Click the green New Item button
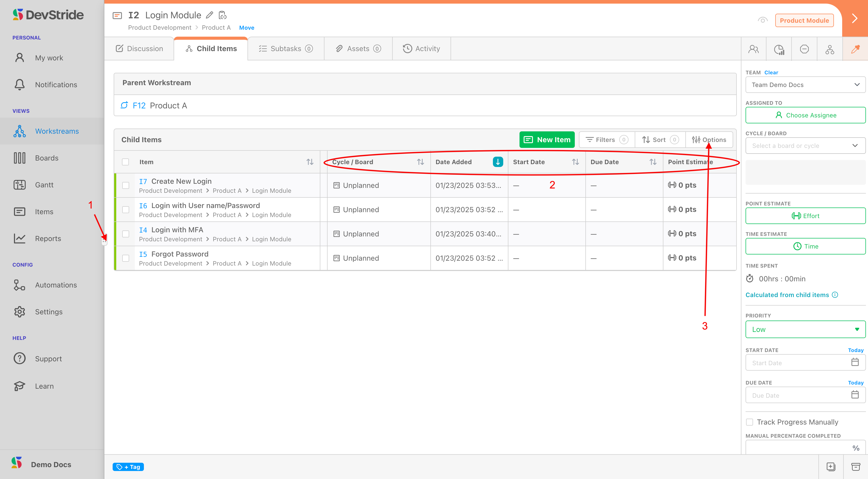The height and width of the screenshot is (479, 868). click(547, 140)
